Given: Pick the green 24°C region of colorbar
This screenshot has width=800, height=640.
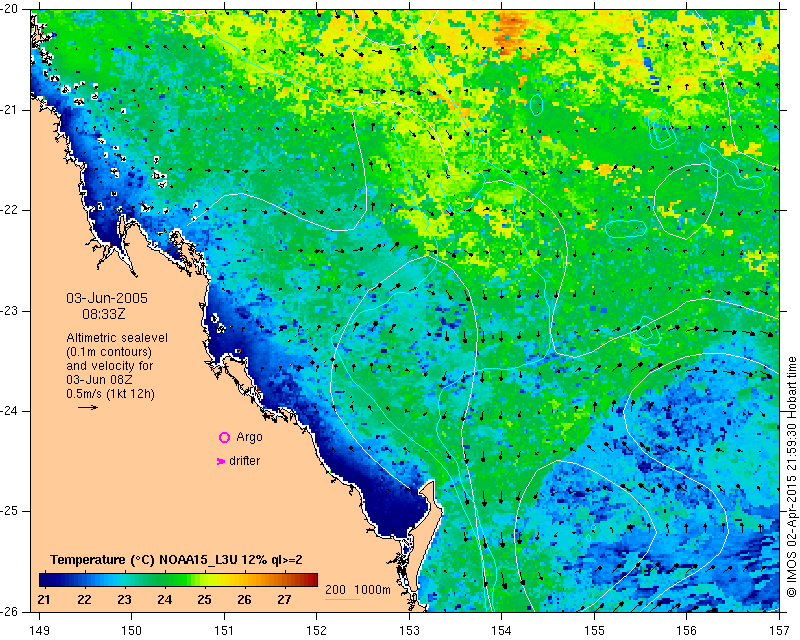Looking at the screenshot, I should point(165,580).
